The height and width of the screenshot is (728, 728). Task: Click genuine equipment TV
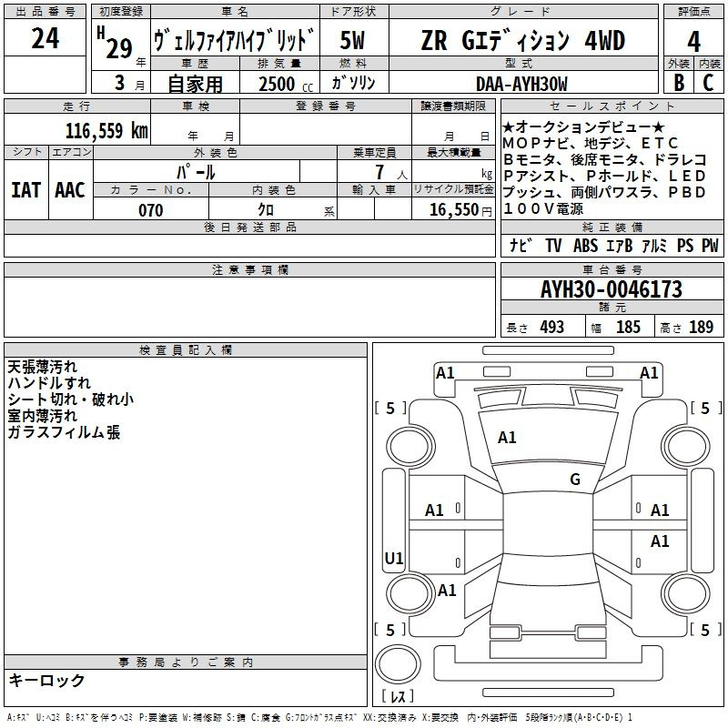pyautogui.click(x=553, y=246)
